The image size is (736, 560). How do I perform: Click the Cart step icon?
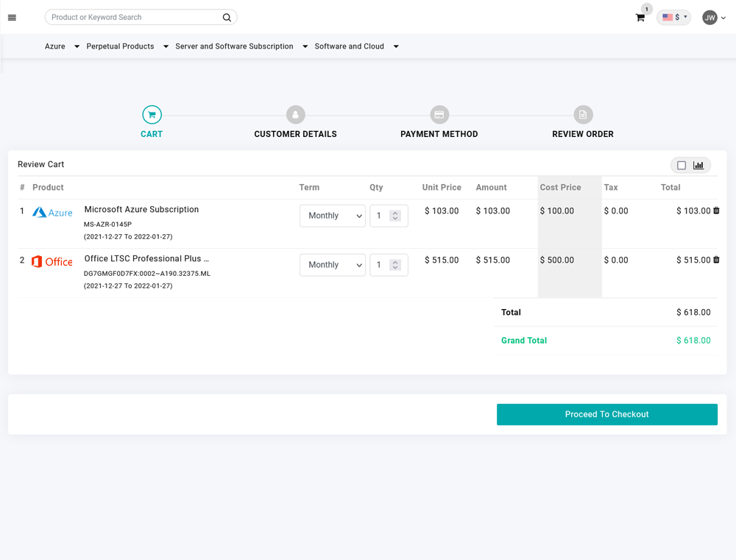152,115
